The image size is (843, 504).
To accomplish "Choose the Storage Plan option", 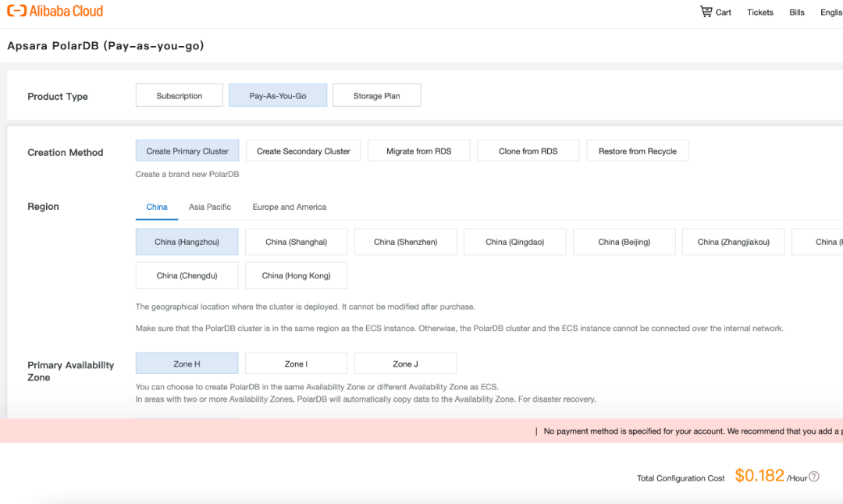I will 376,96.
